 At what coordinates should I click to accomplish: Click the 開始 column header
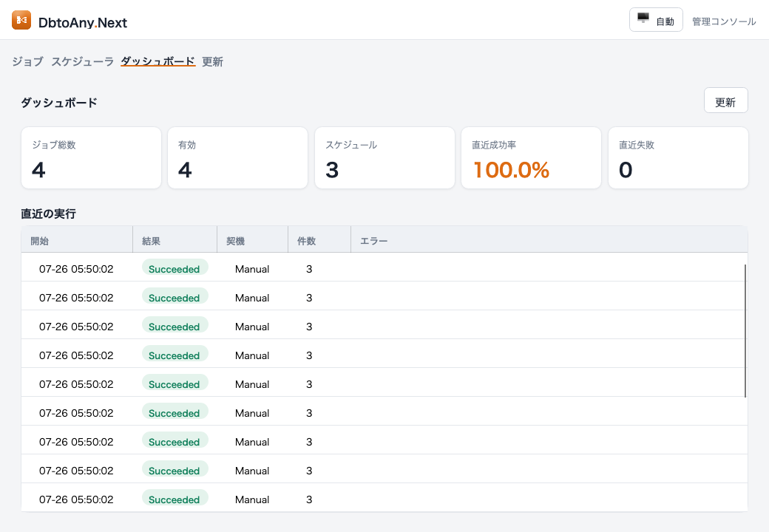[x=77, y=239]
